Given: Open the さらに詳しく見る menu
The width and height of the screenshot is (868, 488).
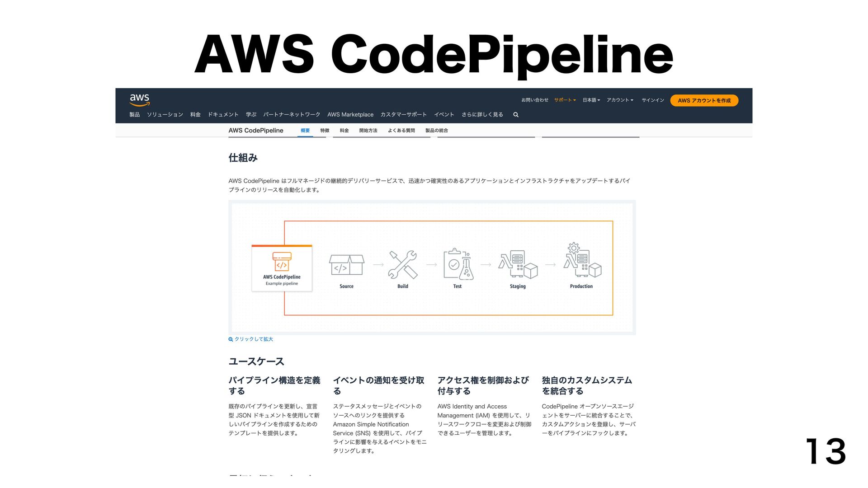Looking at the screenshot, I should click(x=482, y=115).
